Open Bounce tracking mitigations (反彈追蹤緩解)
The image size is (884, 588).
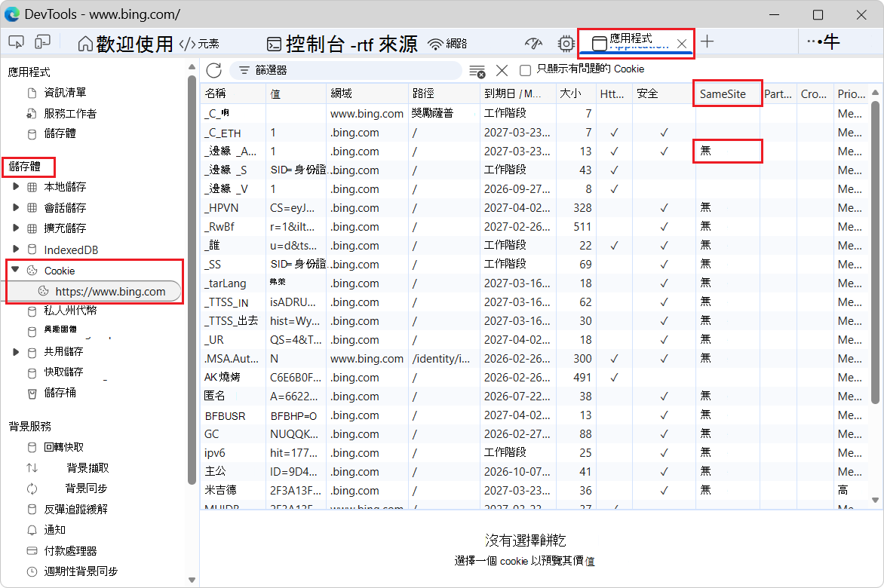(x=75, y=509)
